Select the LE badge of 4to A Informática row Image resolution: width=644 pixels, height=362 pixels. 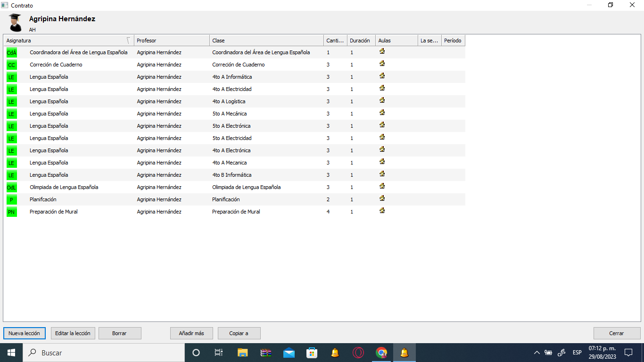click(11, 77)
